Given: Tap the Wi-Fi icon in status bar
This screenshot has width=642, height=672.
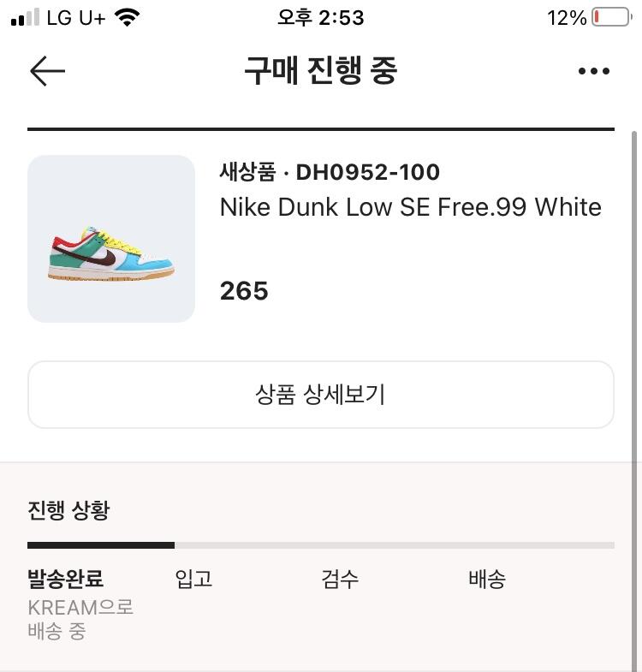Looking at the screenshot, I should point(128,17).
